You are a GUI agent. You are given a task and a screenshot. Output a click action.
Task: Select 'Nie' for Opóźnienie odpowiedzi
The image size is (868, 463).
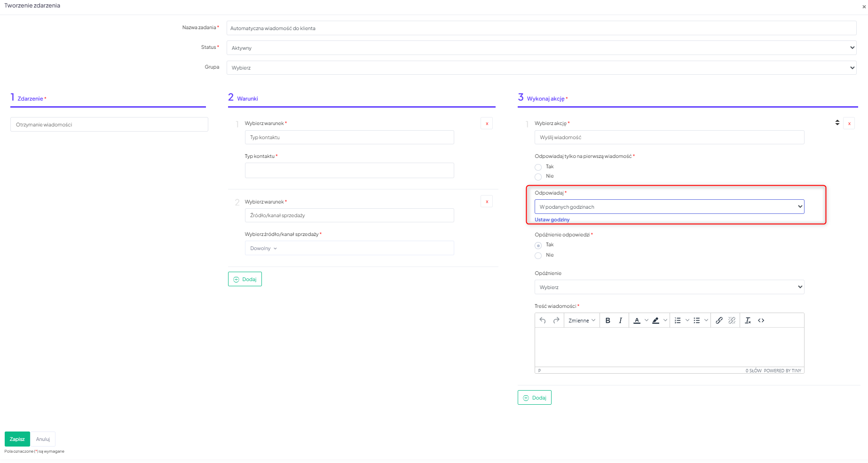point(538,256)
